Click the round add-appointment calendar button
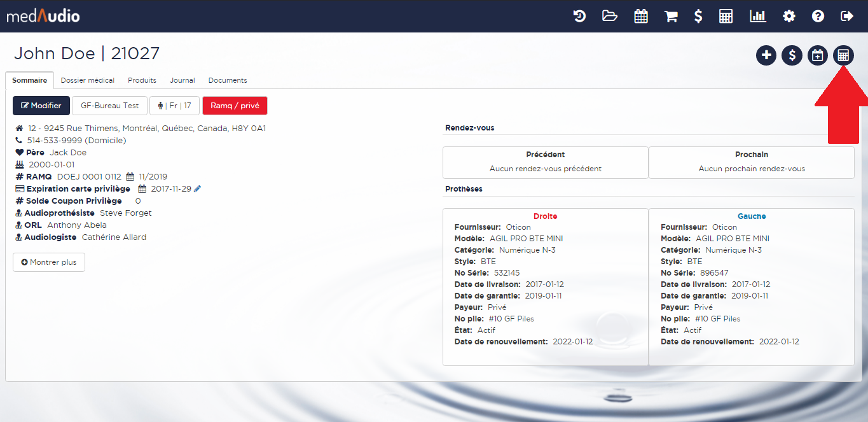Screen dimensions: 868x422 coord(818,55)
